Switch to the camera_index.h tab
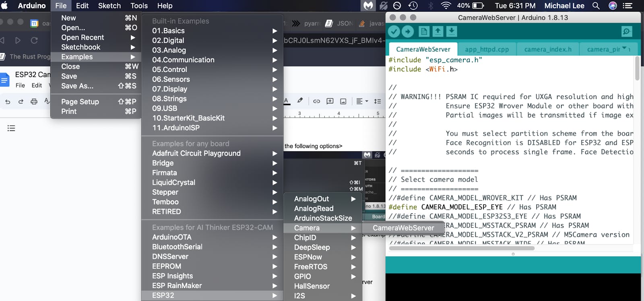 point(548,49)
